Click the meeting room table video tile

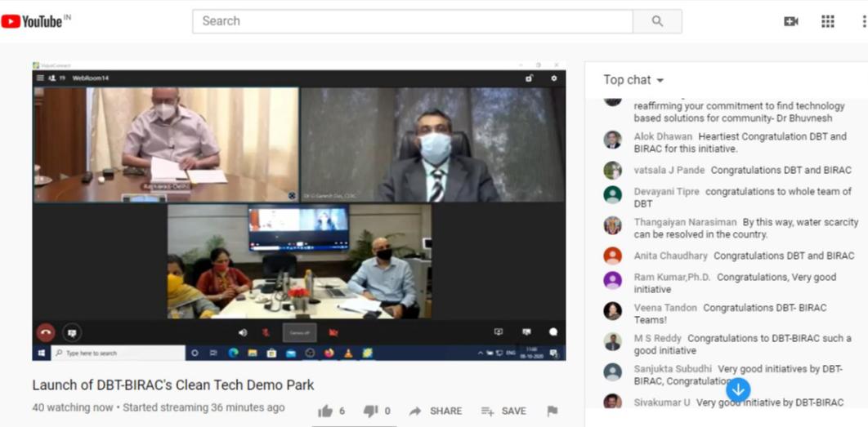[299, 261]
